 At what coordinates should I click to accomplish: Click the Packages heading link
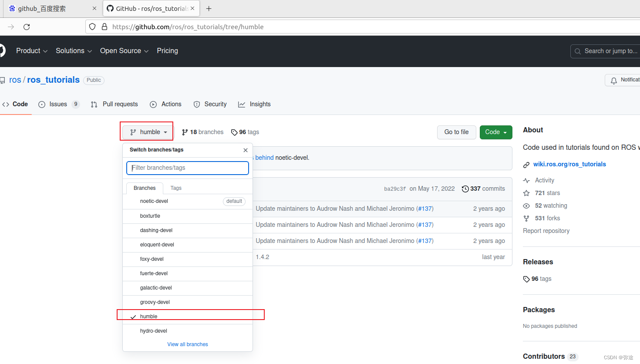click(539, 310)
